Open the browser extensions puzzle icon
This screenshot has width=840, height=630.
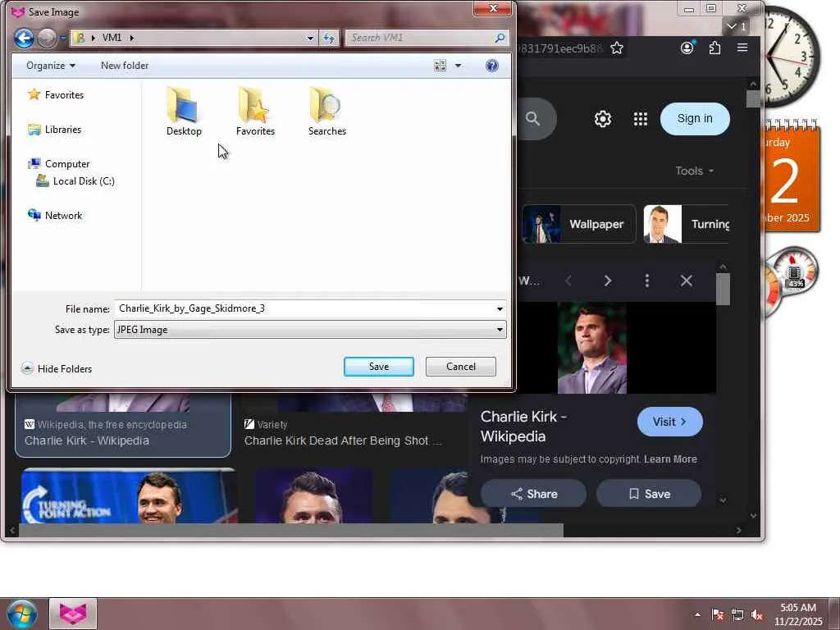pos(714,48)
